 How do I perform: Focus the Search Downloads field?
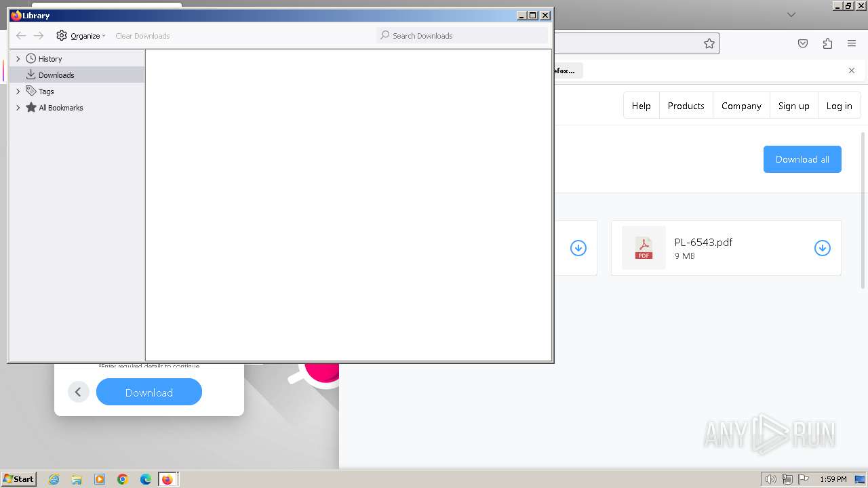[462, 35]
